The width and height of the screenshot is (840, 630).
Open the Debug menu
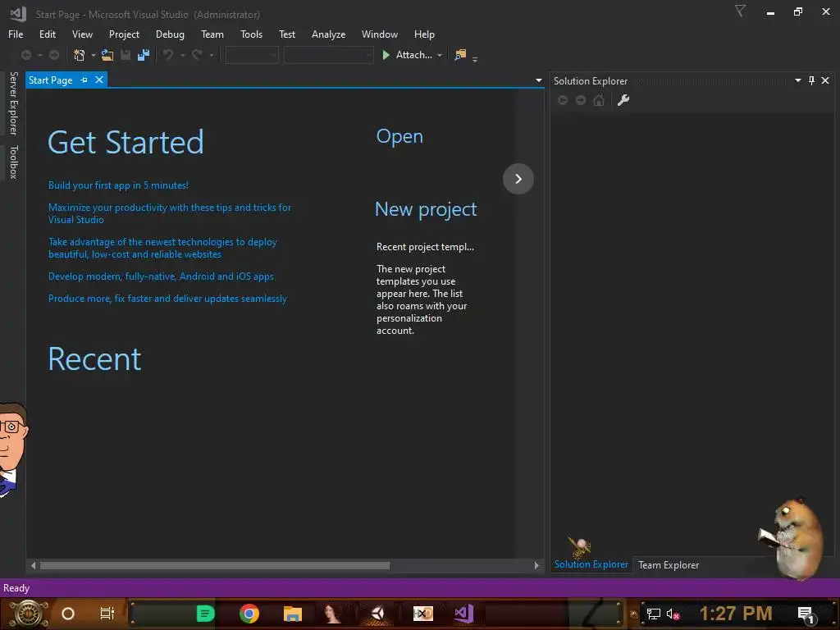pos(170,34)
